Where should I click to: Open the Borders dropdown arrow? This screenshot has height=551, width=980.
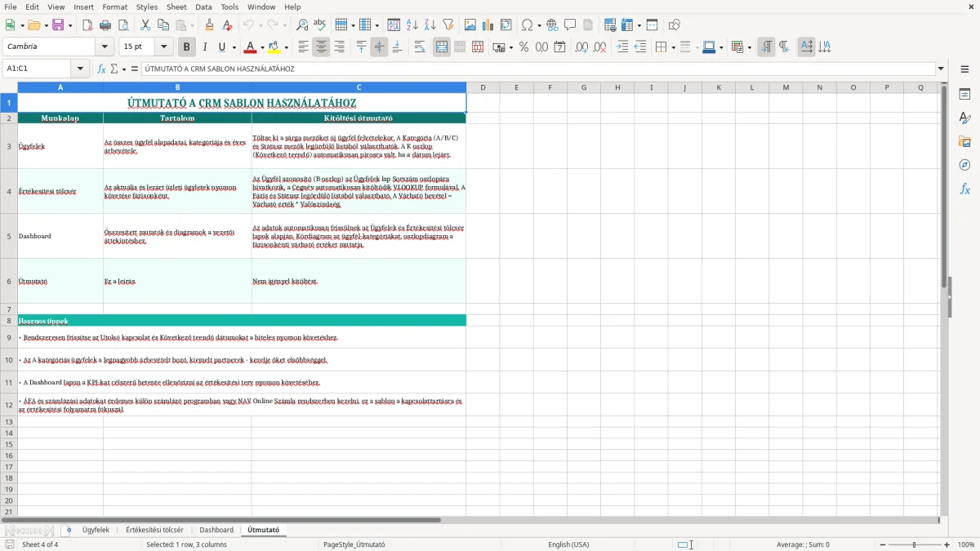point(673,48)
